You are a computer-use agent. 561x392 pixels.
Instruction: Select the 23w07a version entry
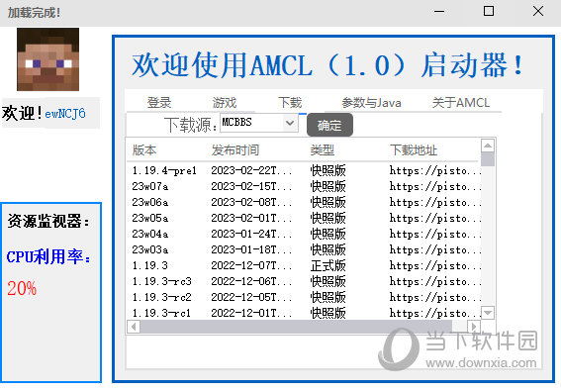pyautogui.click(x=304, y=186)
